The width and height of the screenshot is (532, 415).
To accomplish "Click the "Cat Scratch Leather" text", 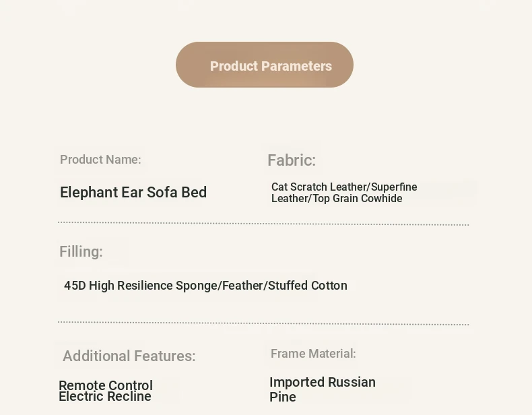I will [319, 187].
